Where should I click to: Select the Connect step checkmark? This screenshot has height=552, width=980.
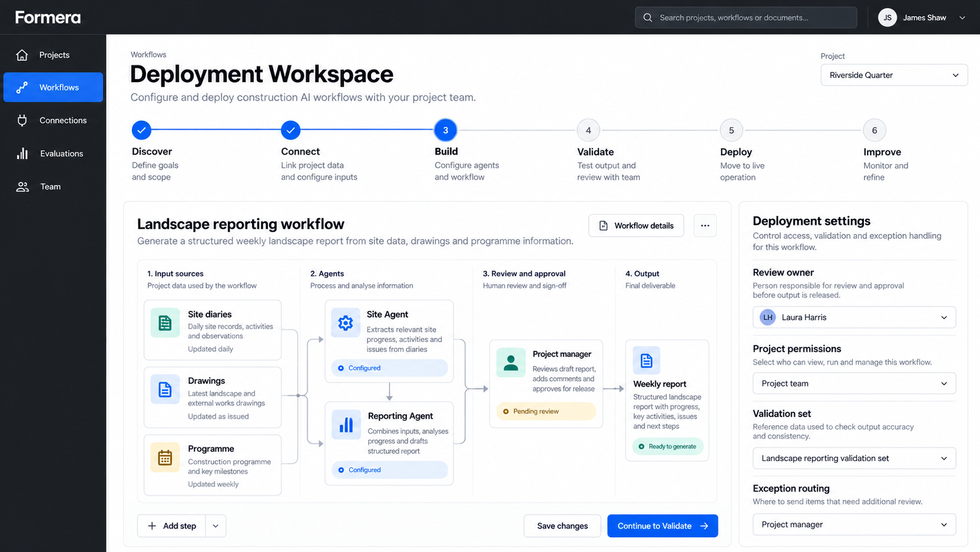pyautogui.click(x=291, y=130)
